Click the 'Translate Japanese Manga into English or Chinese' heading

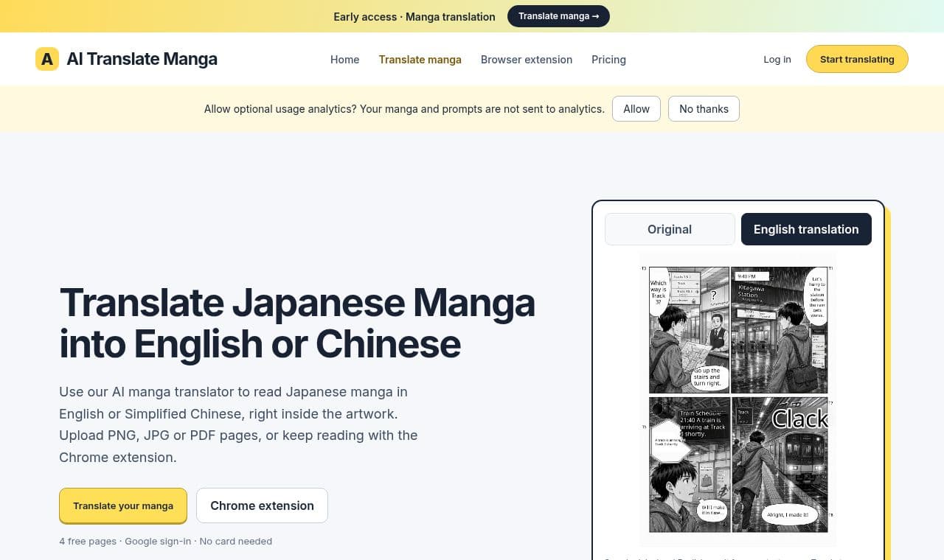click(297, 323)
